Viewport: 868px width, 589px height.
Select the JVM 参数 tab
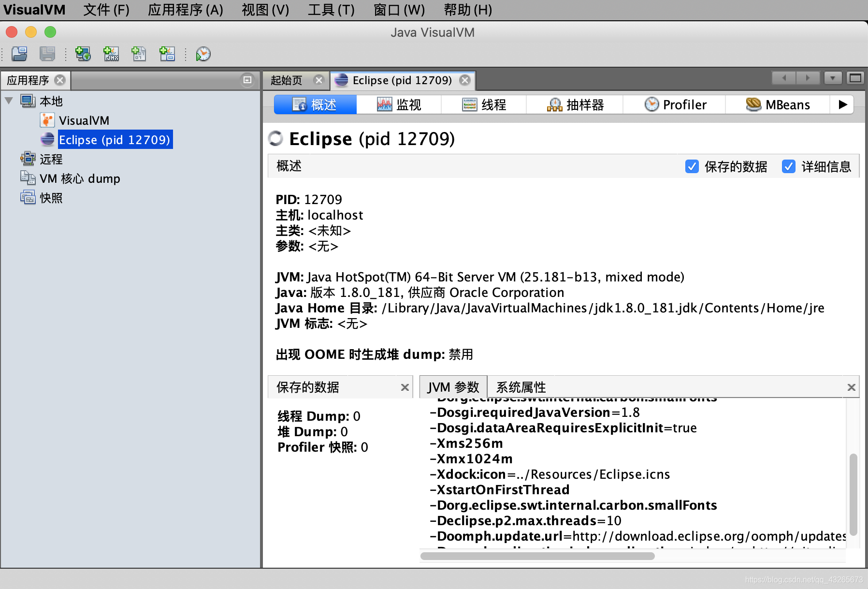click(x=453, y=387)
